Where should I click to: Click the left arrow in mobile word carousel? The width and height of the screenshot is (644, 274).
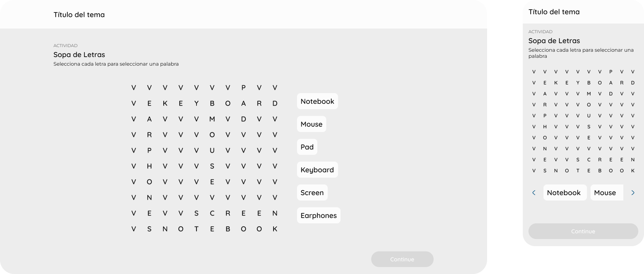[x=534, y=193]
